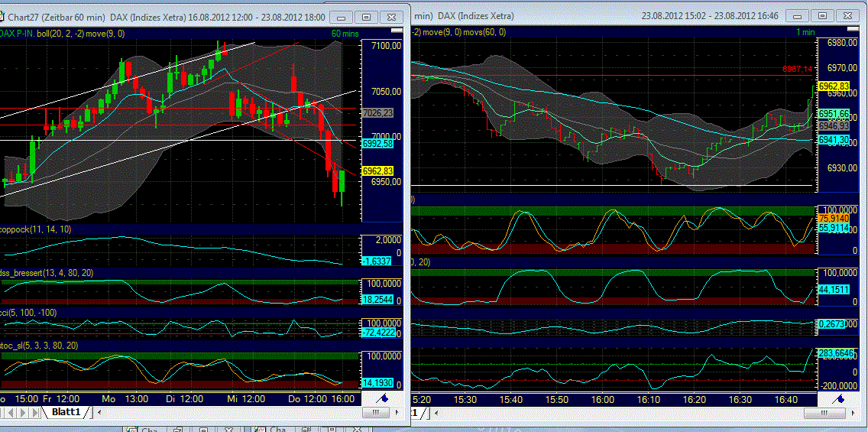This screenshot has width=868, height=432.
Task: Click the 1 min timeframe label
Action: (x=806, y=32)
